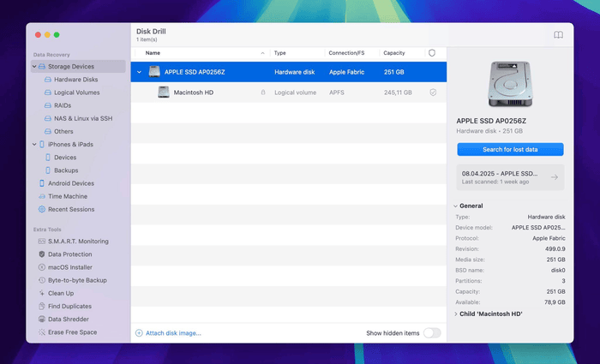Sort by the Connection/FS column header
The image size is (600, 364).
click(346, 53)
